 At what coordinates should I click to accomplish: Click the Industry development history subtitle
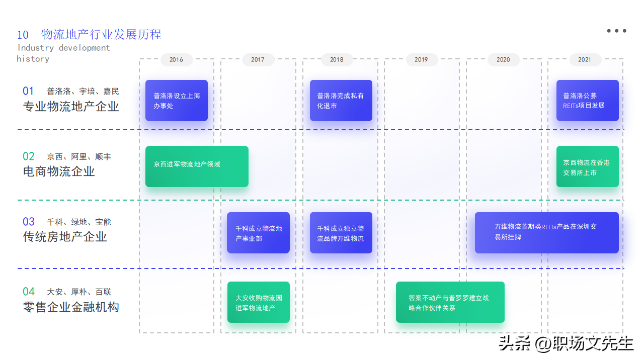(63, 53)
